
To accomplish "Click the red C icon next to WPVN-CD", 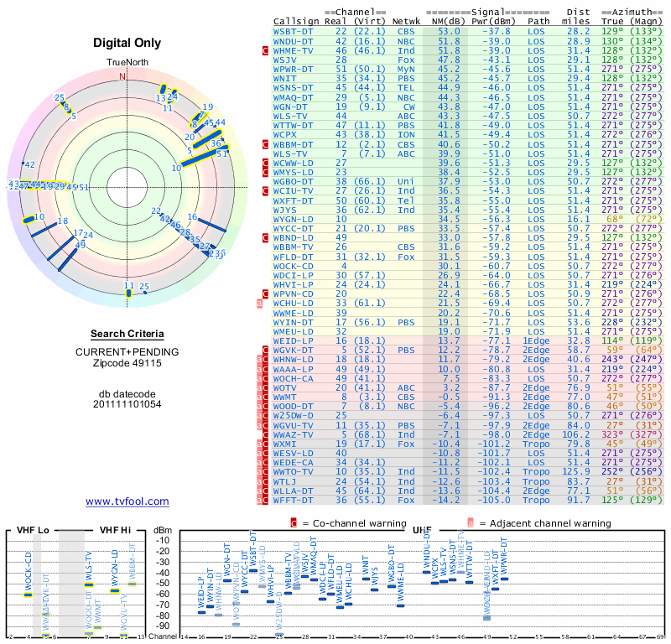I will point(265,294).
